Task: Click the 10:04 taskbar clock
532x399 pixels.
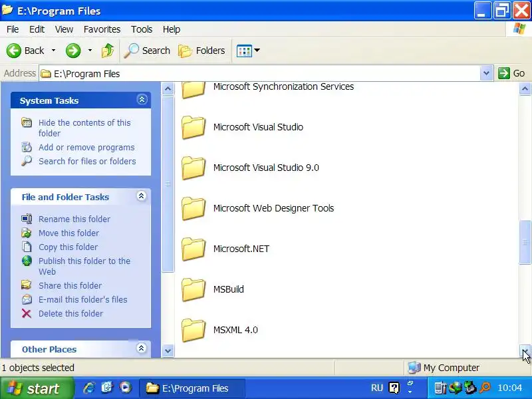Action: click(509, 388)
